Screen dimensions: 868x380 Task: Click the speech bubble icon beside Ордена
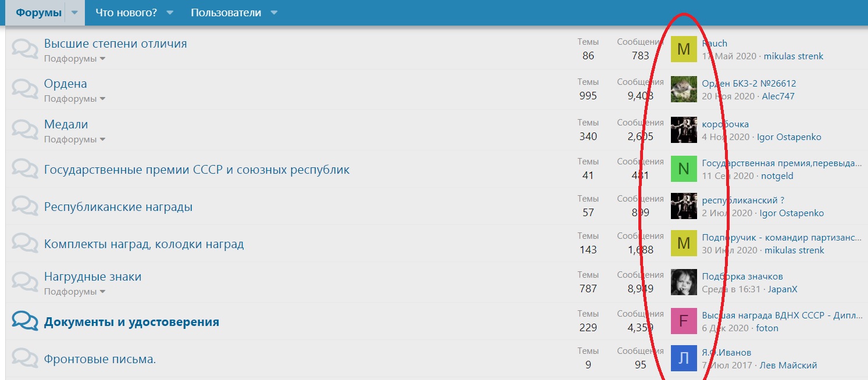click(x=25, y=89)
